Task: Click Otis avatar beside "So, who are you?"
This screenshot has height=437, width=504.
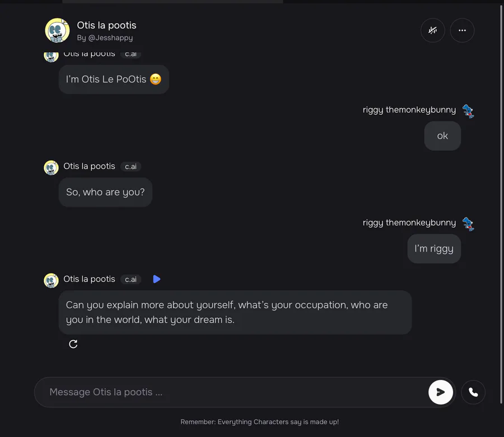Action: click(x=52, y=167)
